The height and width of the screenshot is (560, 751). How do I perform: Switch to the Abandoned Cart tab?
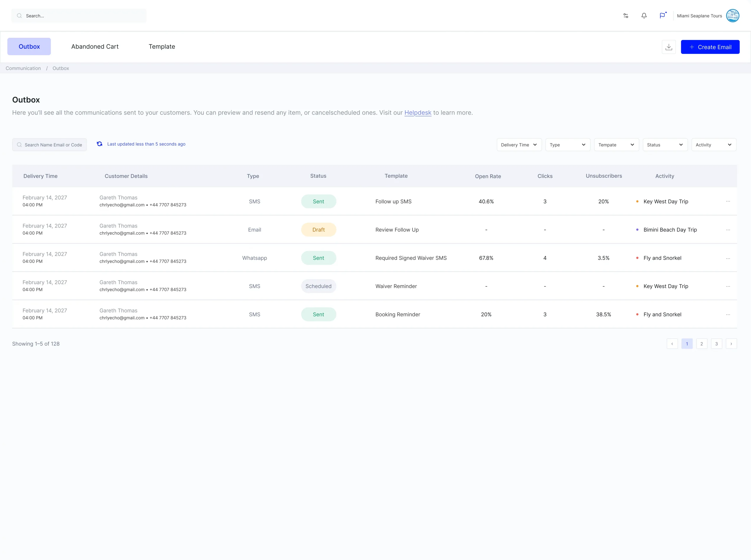click(x=95, y=46)
